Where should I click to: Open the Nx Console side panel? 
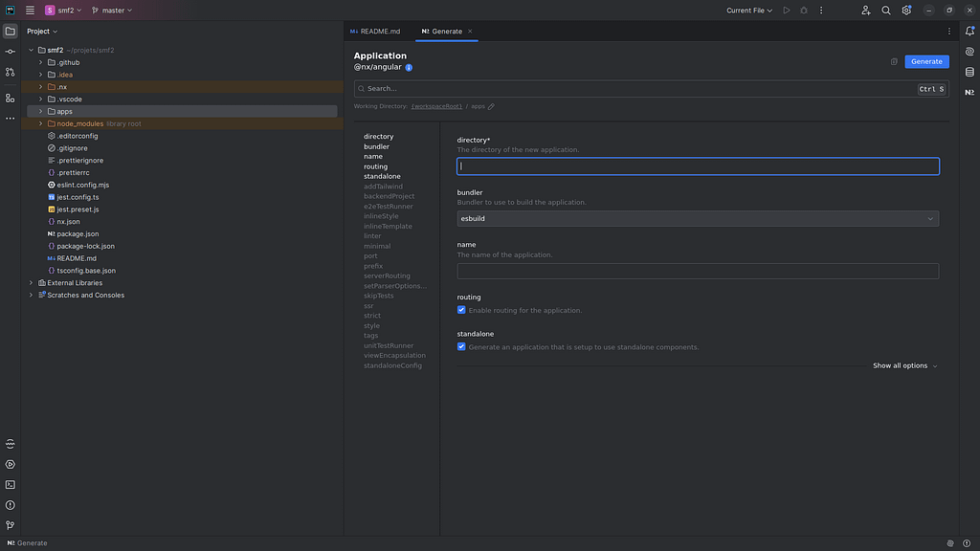point(969,93)
